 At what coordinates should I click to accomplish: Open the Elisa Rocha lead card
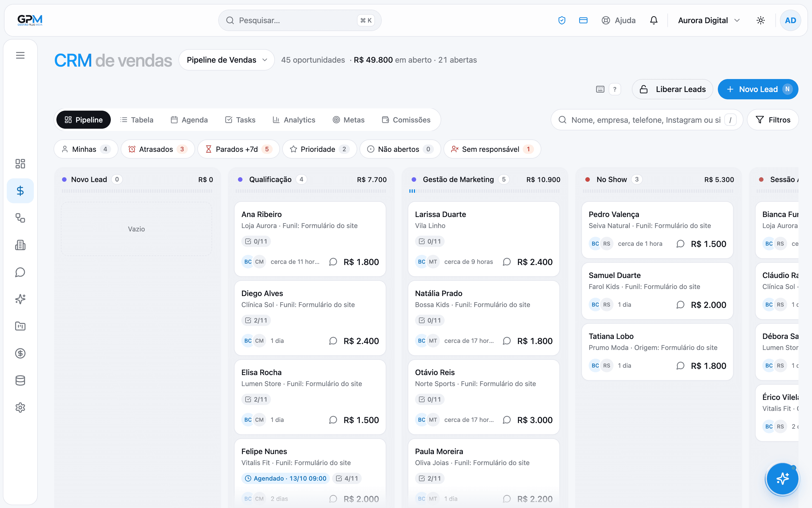[310, 397]
